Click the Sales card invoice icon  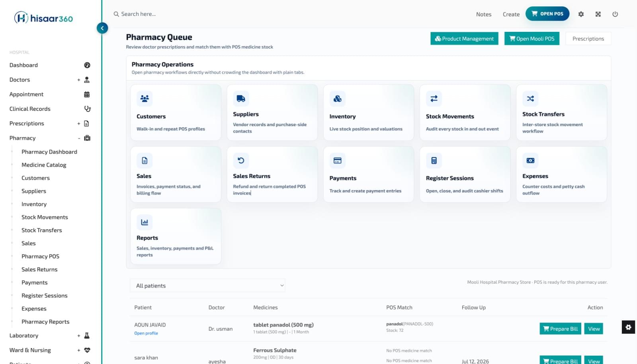145,160
